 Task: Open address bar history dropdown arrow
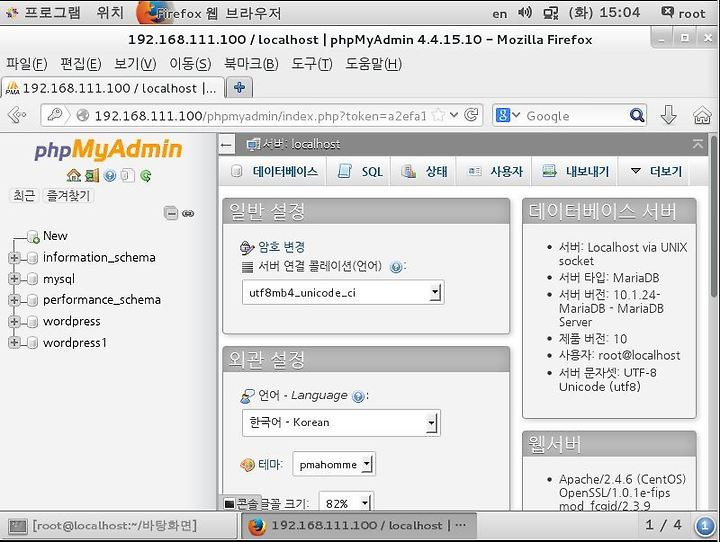pyautogui.click(x=454, y=115)
